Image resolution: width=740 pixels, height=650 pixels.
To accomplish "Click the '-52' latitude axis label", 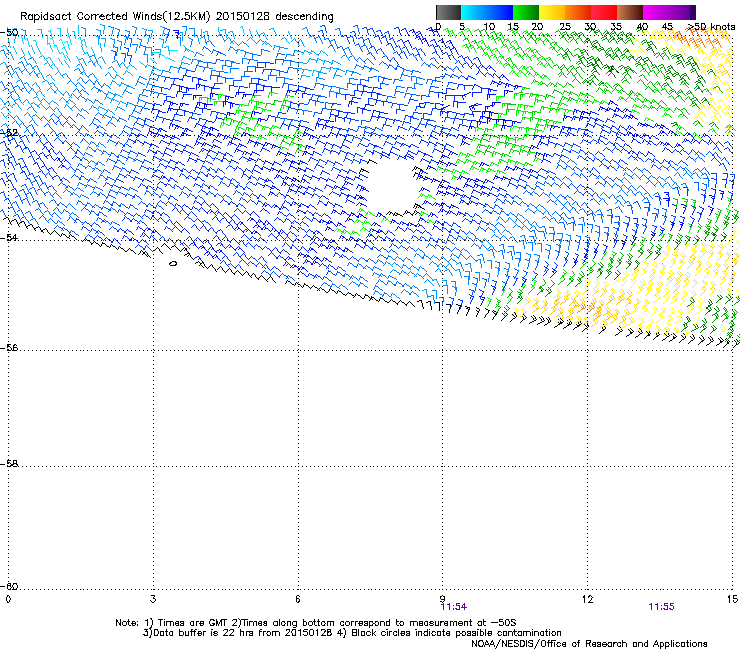I will point(9,132).
